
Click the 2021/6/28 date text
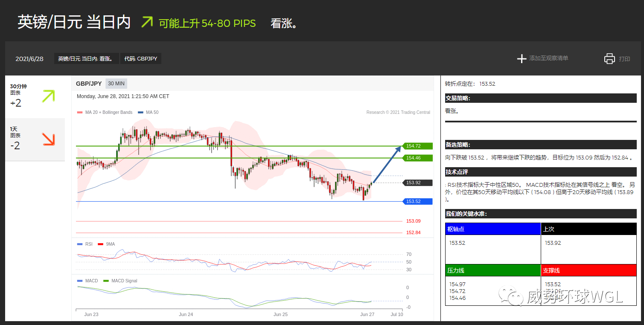click(29, 59)
